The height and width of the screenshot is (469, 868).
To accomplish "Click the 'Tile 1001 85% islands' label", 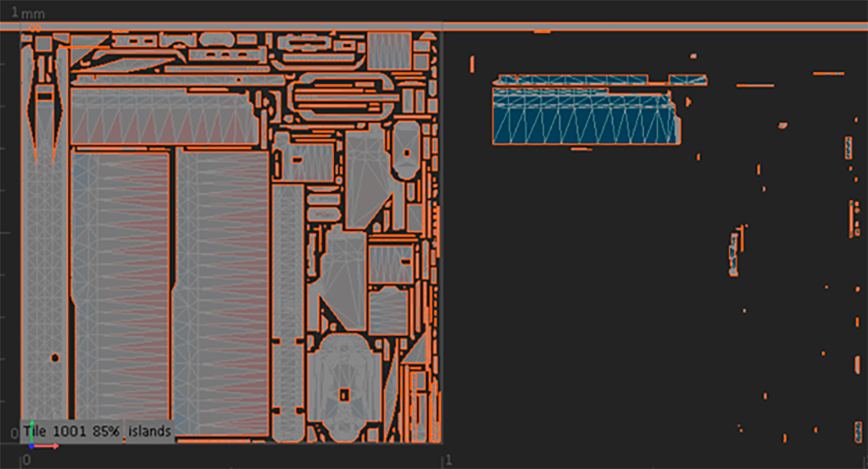I will click(x=97, y=431).
